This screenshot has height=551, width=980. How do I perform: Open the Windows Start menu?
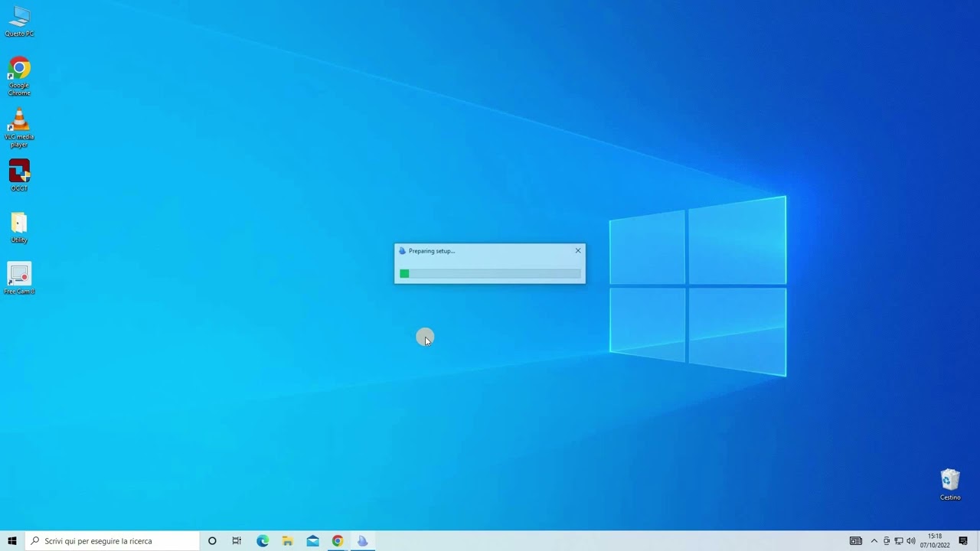12,541
